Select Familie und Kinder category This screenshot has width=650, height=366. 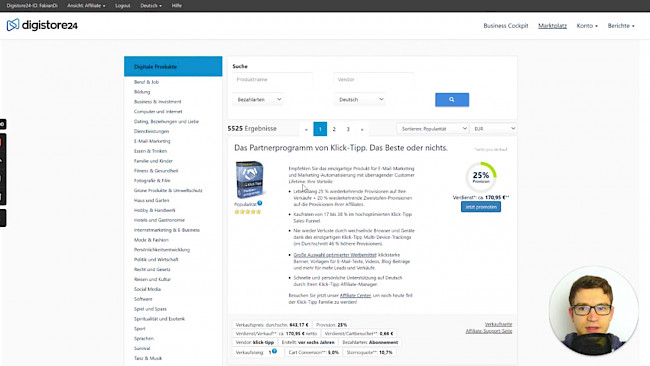tap(153, 161)
